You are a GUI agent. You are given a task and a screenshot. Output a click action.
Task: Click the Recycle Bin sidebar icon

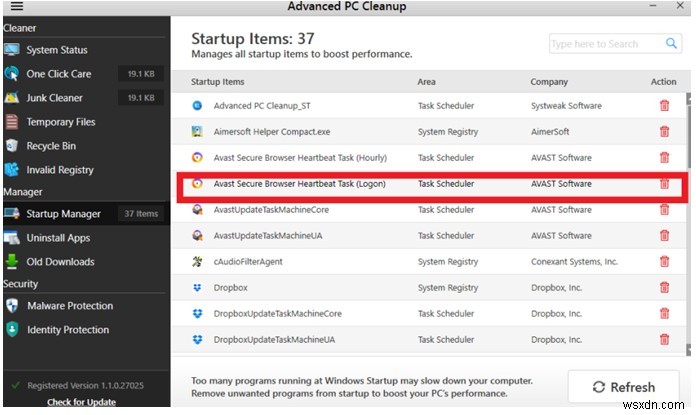click(12, 146)
